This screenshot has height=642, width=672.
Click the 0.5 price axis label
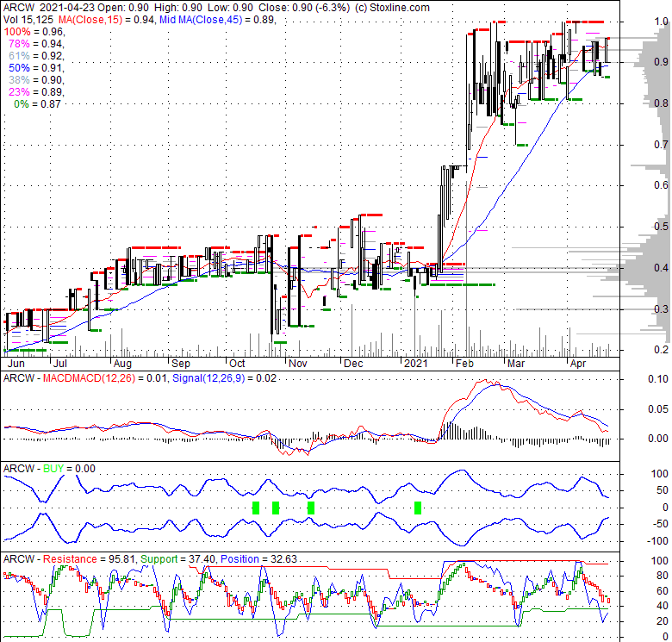coord(662,227)
